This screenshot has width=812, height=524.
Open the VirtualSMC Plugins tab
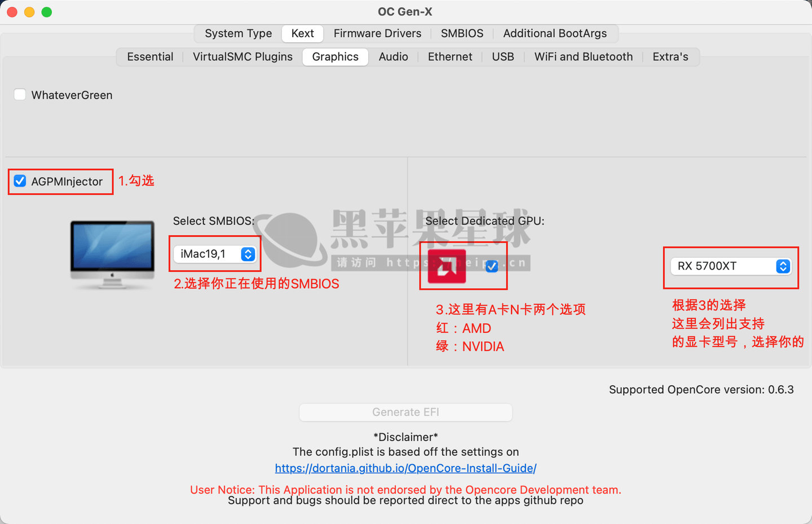(x=242, y=57)
